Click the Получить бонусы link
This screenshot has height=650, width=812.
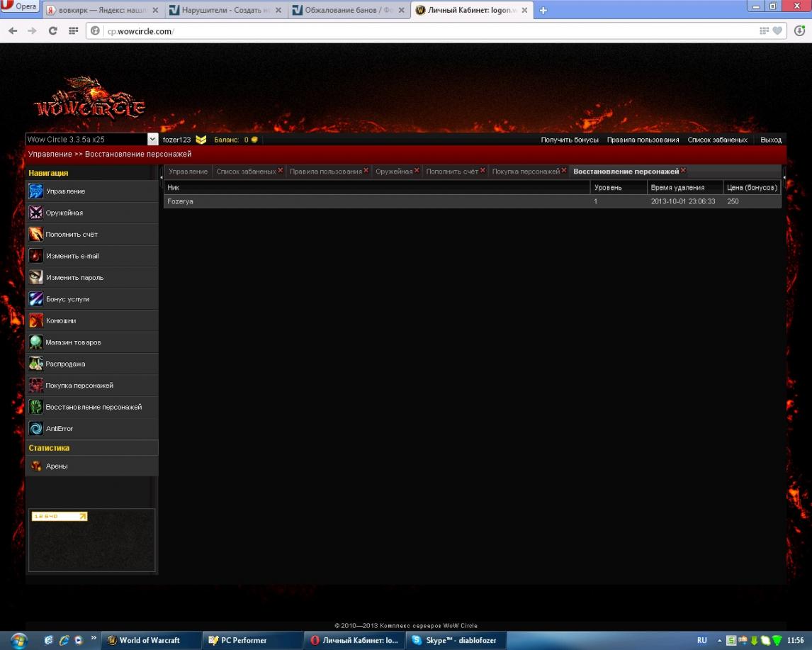569,140
